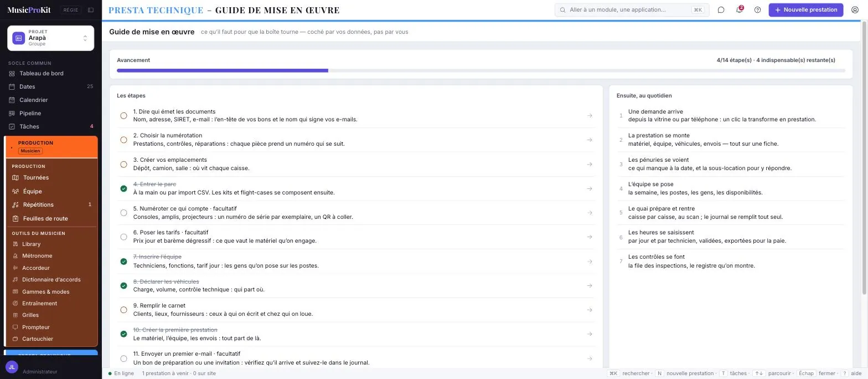Click the green check beside Entrer le parc
The image size is (868, 379).
123,189
